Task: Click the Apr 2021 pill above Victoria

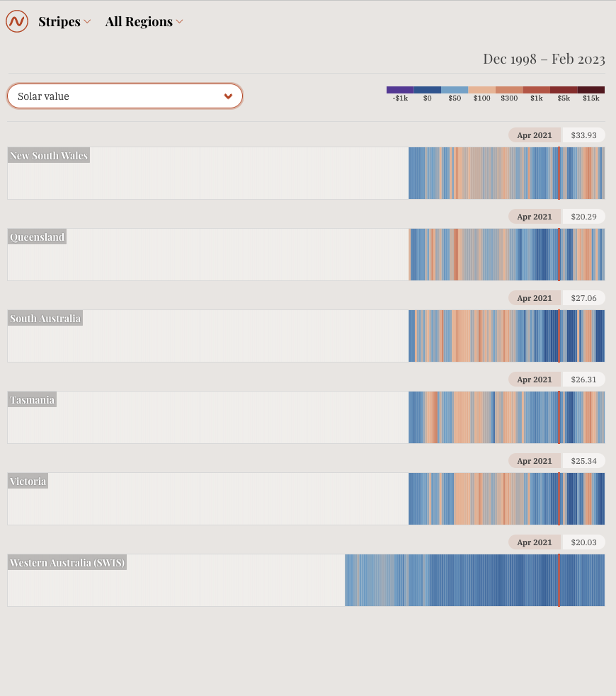Action: point(535,460)
